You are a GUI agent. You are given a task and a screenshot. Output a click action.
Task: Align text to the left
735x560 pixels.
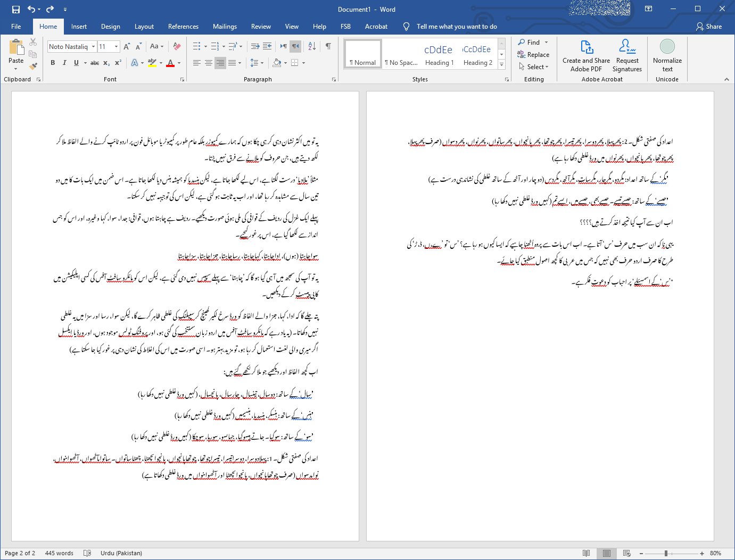coord(197,63)
